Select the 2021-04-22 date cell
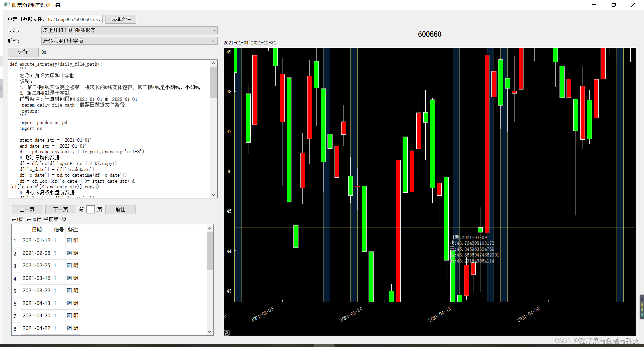The width and height of the screenshot is (644, 347). coord(36,328)
